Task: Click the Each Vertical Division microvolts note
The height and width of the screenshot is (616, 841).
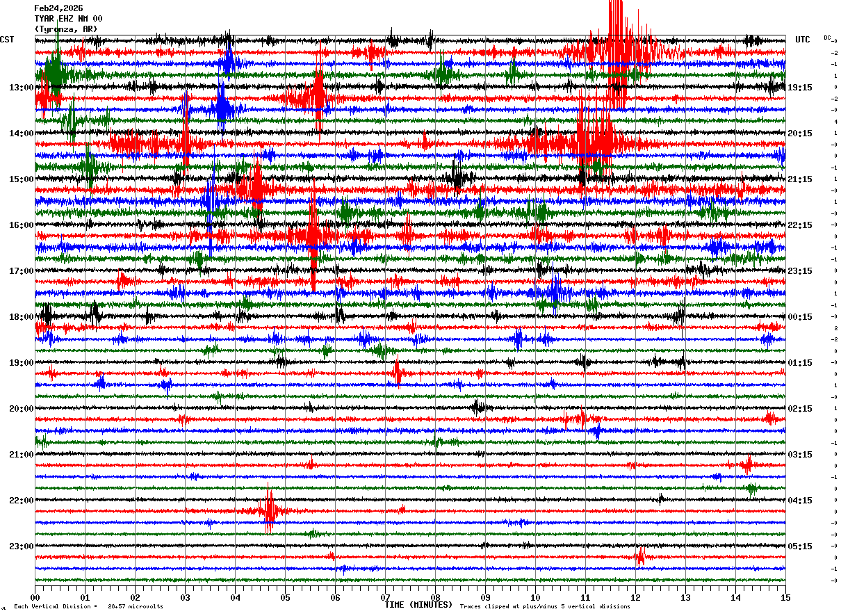Action: coord(88,606)
